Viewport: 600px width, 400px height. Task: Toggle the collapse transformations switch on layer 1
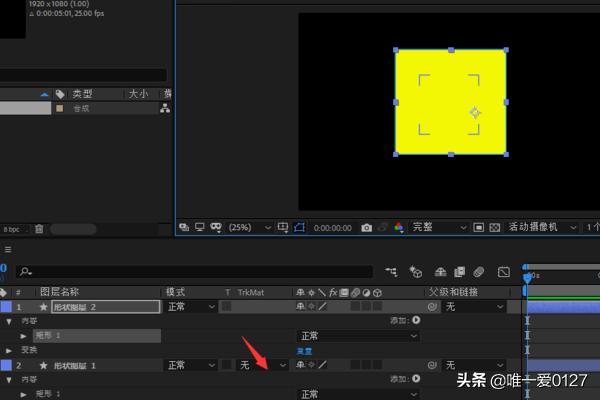tap(311, 306)
